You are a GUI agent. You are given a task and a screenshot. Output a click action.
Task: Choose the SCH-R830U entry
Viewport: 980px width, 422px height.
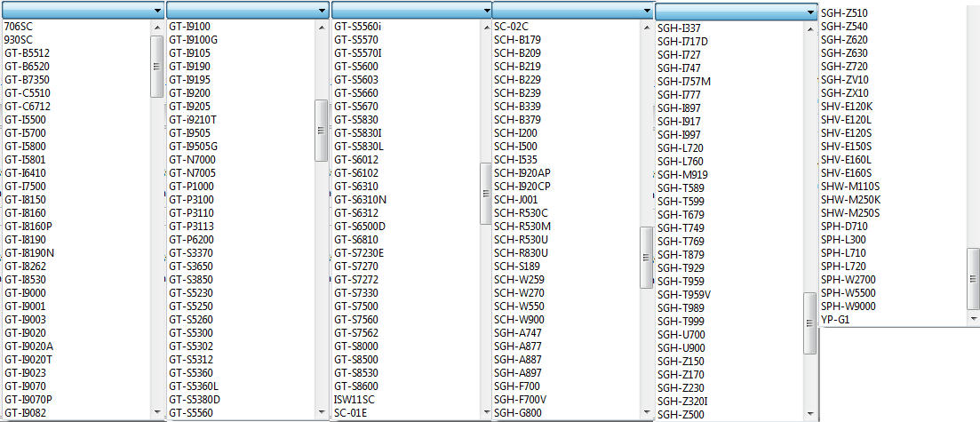[x=522, y=252]
